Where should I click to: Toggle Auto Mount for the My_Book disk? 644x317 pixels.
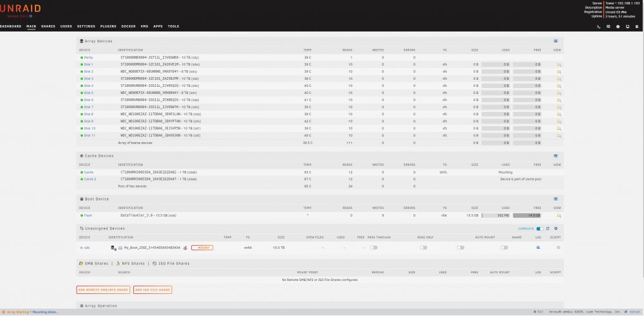pyautogui.click(x=461, y=248)
